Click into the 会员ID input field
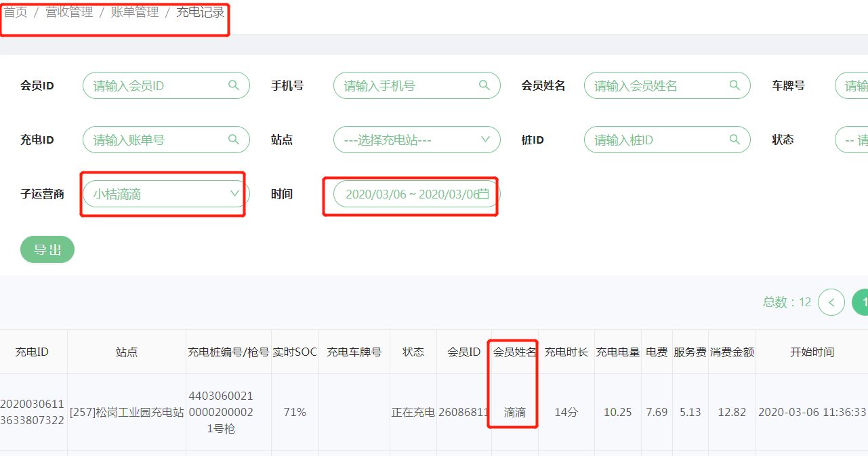The height and width of the screenshot is (456, 868). [x=156, y=85]
